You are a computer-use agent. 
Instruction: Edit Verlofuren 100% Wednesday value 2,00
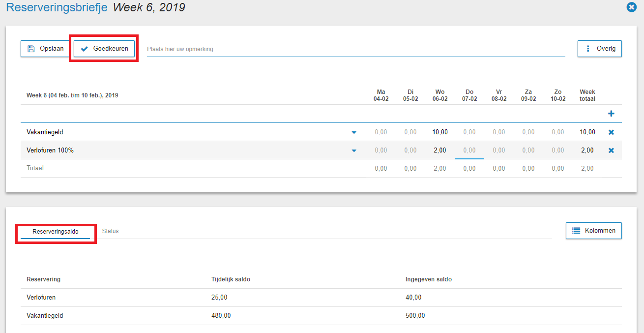[440, 151]
